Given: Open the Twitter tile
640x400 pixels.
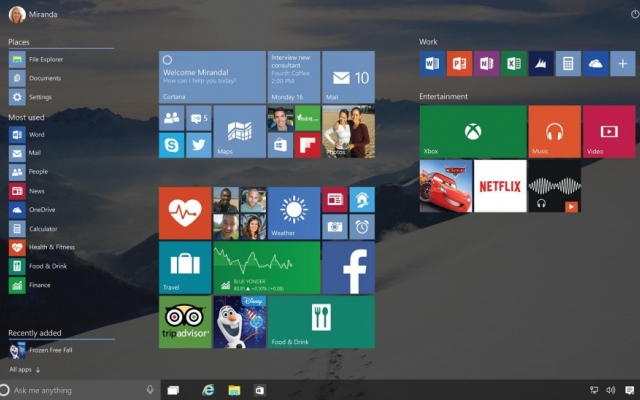Looking at the screenshot, I should 199,145.
